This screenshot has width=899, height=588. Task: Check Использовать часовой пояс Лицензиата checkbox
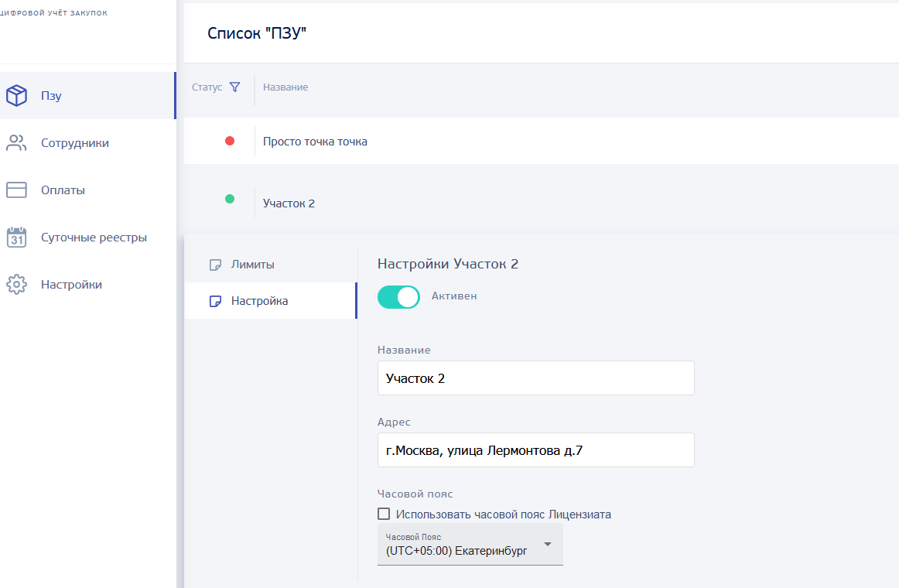click(x=384, y=514)
